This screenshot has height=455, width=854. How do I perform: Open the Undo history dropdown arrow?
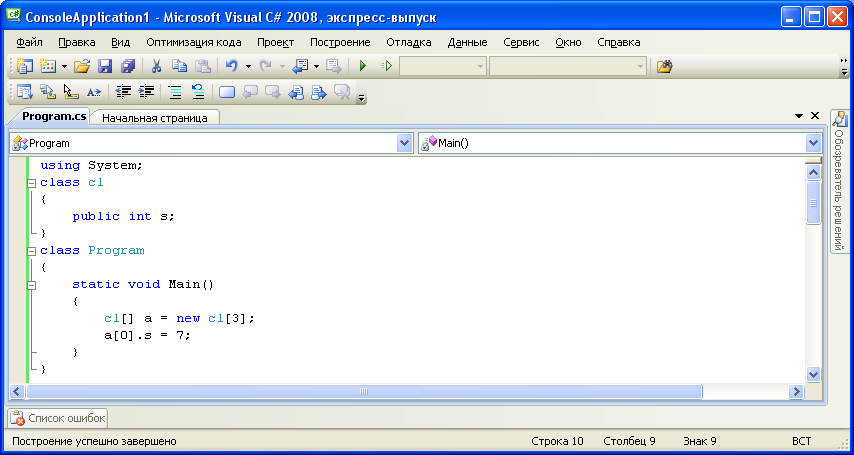pos(248,66)
